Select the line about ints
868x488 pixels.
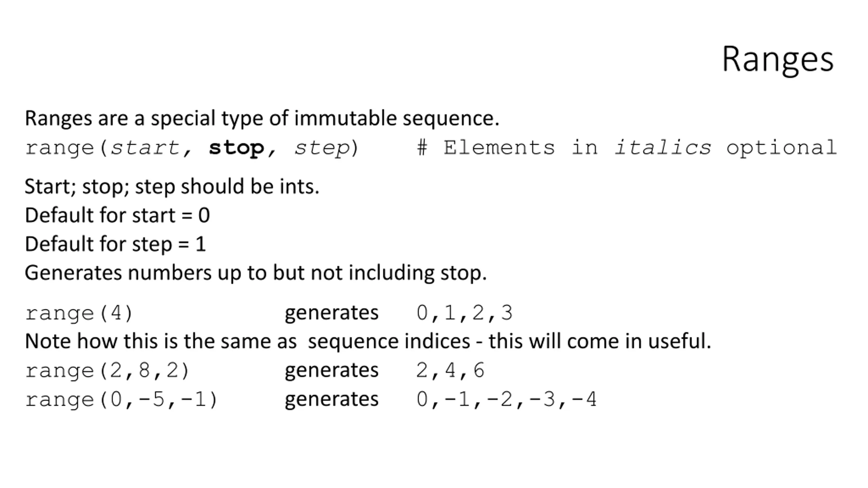pos(172,187)
